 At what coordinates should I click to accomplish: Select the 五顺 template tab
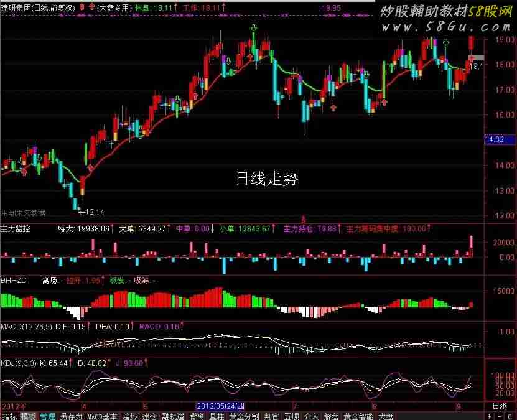click(x=291, y=416)
